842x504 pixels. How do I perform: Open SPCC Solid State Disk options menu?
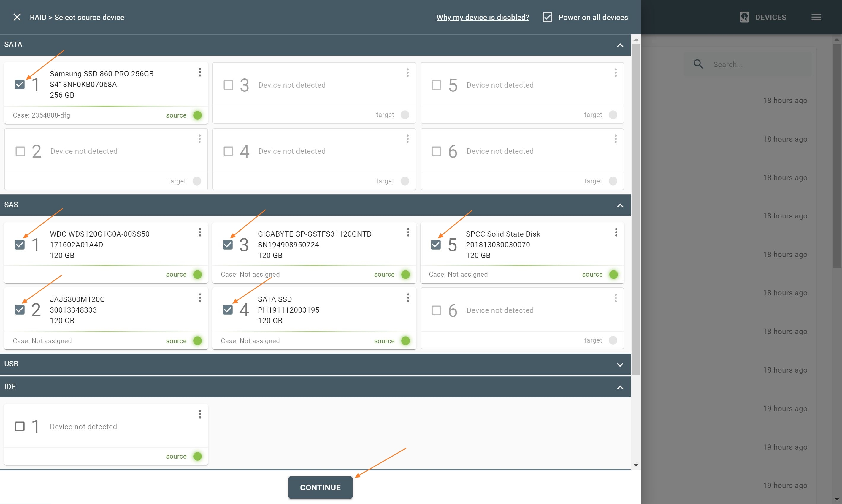pos(616,232)
